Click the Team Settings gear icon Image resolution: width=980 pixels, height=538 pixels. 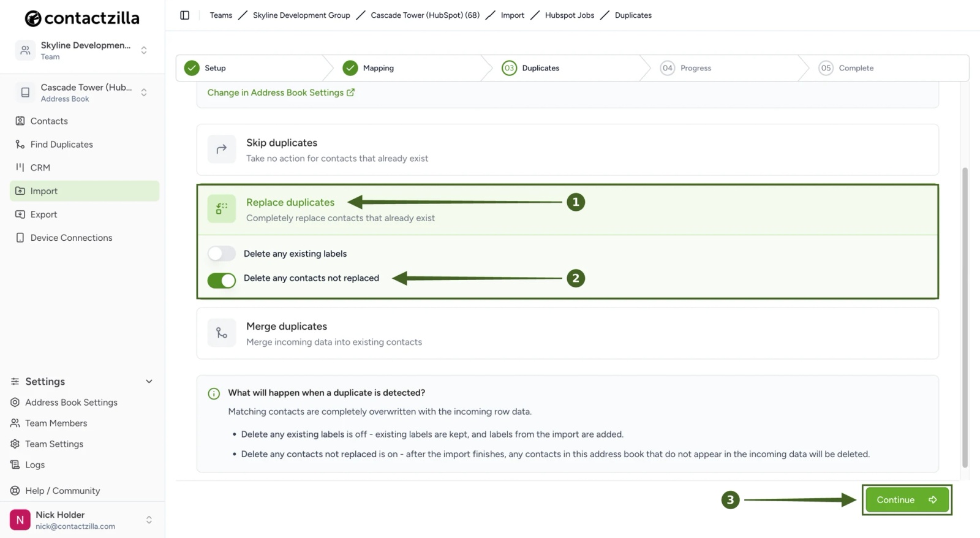(x=15, y=444)
